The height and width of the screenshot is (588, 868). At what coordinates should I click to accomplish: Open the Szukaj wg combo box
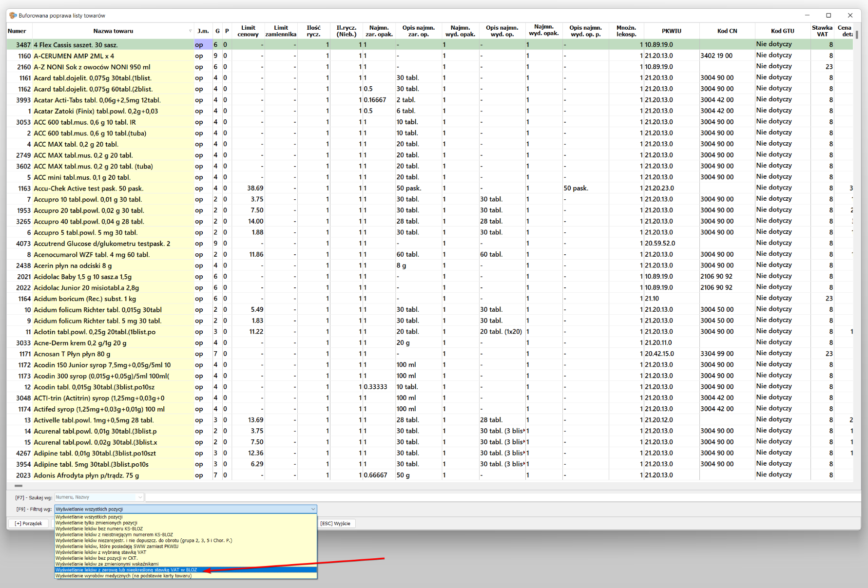click(x=99, y=497)
